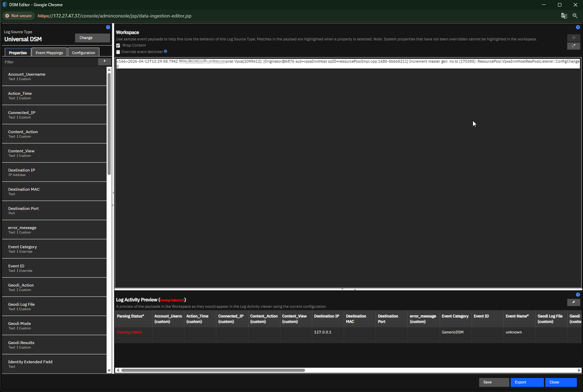Select the Content_View property

point(54,153)
